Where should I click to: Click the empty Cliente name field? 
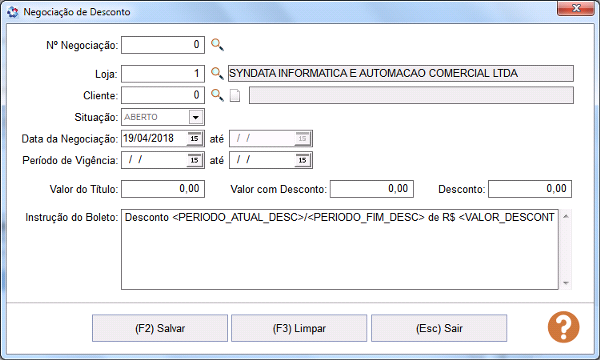[x=411, y=95]
